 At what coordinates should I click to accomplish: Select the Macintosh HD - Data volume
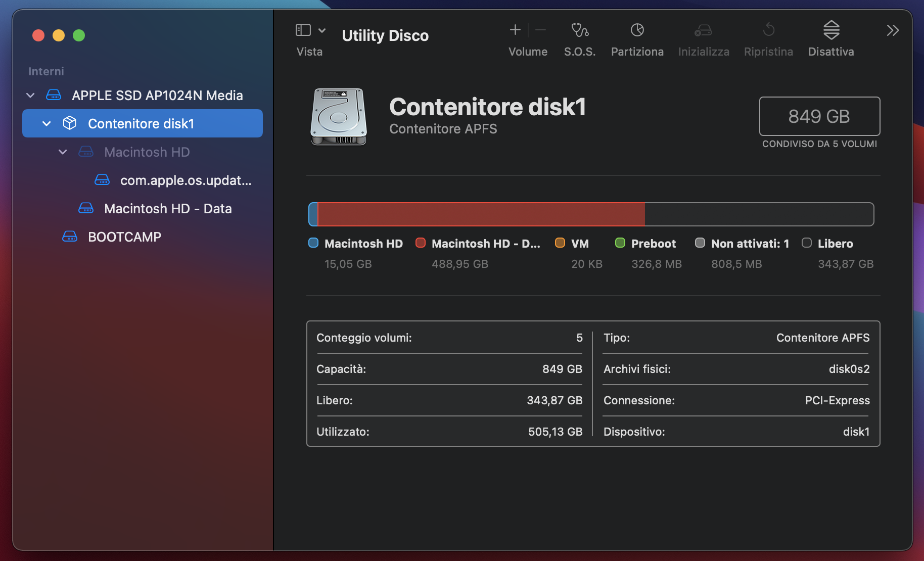pos(168,208)
